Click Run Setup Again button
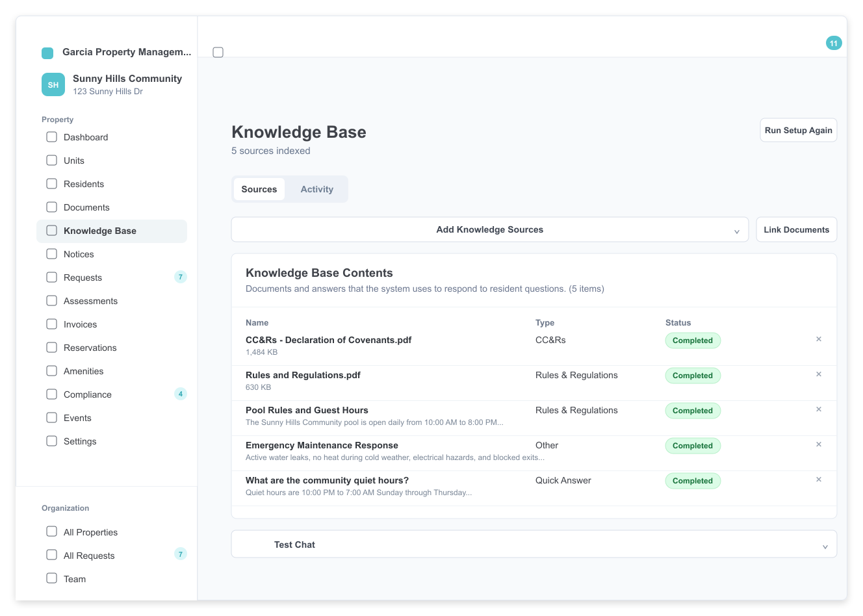The width and height of the screenshot is (863, 616). click(x=799, y=130)
